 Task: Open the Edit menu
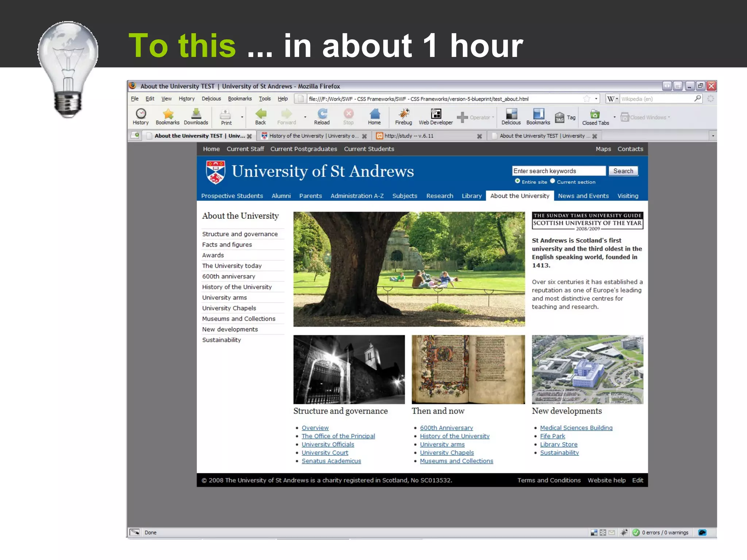point(150,99)
